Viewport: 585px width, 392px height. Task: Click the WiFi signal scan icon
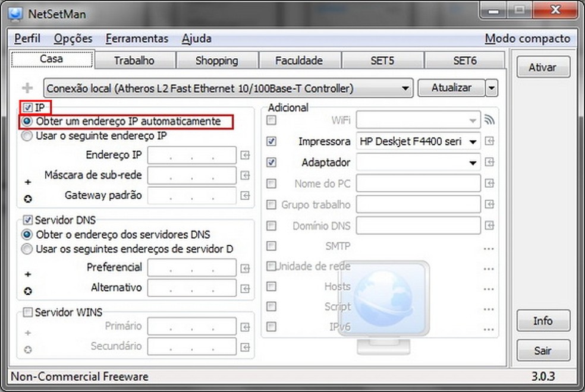coord(489,119)
